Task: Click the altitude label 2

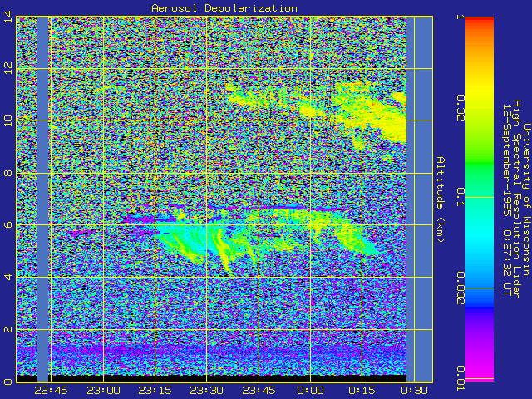Action: point(8,329)
